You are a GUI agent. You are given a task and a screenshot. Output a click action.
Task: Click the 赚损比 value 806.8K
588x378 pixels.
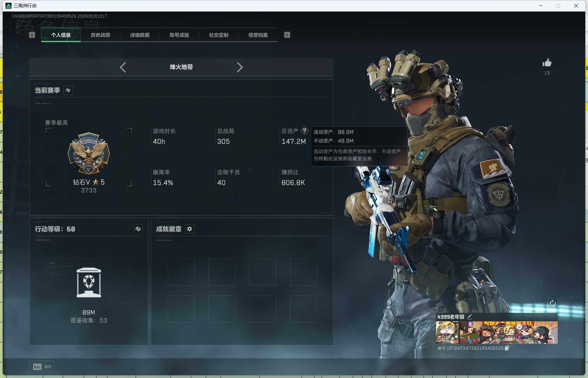click(293, 183)
